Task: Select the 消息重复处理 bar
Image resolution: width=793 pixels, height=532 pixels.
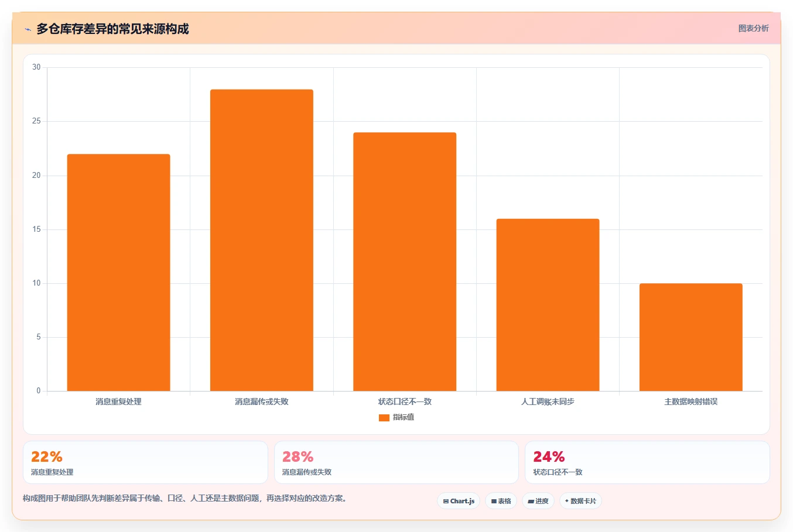Action: (119, 273)
